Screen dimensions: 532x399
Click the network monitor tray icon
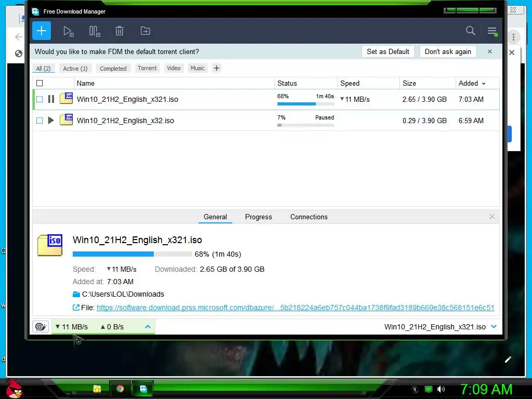[429, 389]
